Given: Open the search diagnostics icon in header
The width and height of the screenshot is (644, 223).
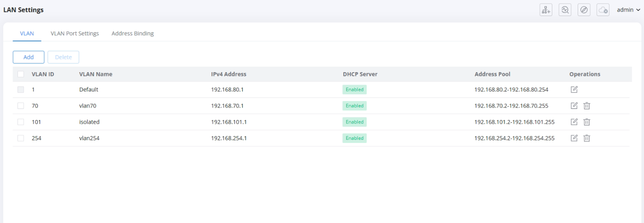Looking at the screenshot, I should coord(565,10).
